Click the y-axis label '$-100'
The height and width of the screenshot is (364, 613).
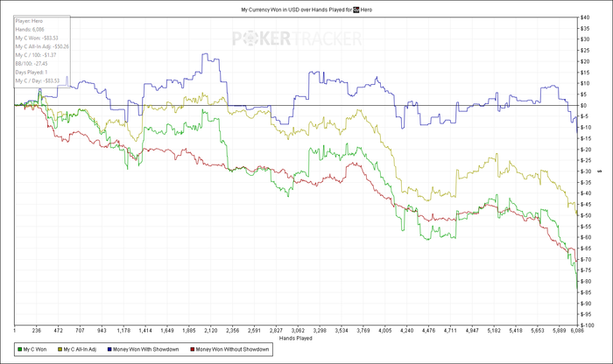click(x=587, y=325)
